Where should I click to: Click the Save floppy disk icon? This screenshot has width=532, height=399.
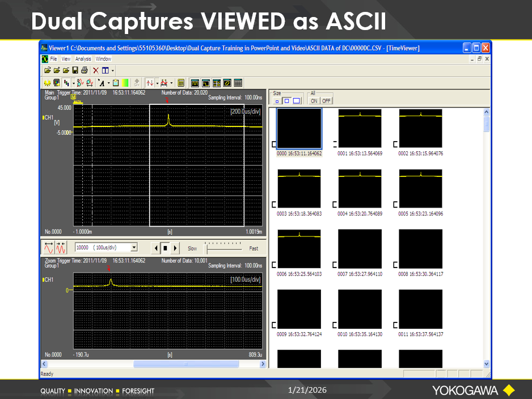[x=75, y=70]
